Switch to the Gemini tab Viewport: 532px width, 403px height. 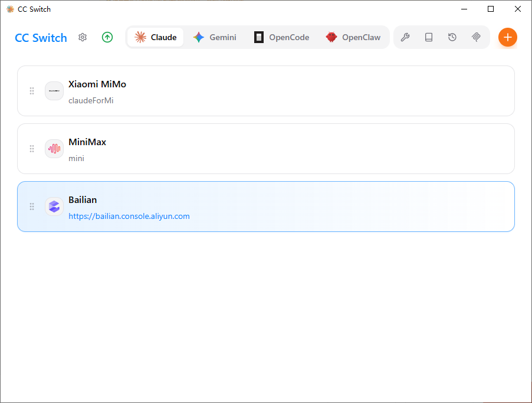pyautogui.click(x=215, y=37)
